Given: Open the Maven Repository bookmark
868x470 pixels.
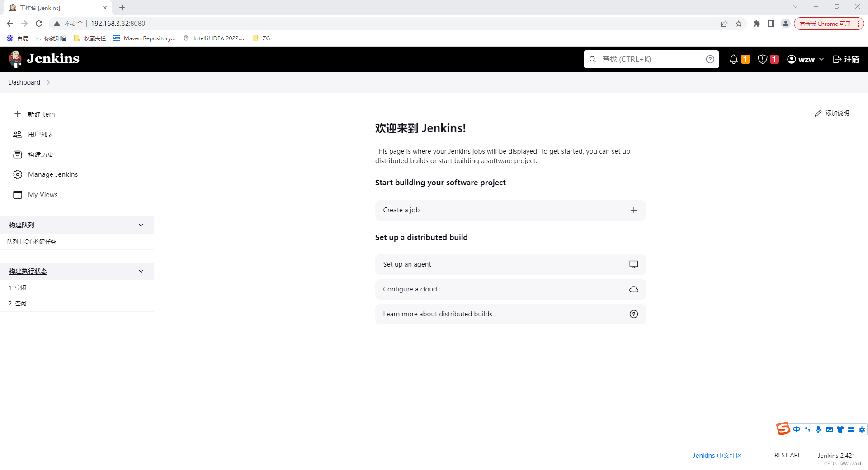Looking at the screenshot, I should [144, 38].
